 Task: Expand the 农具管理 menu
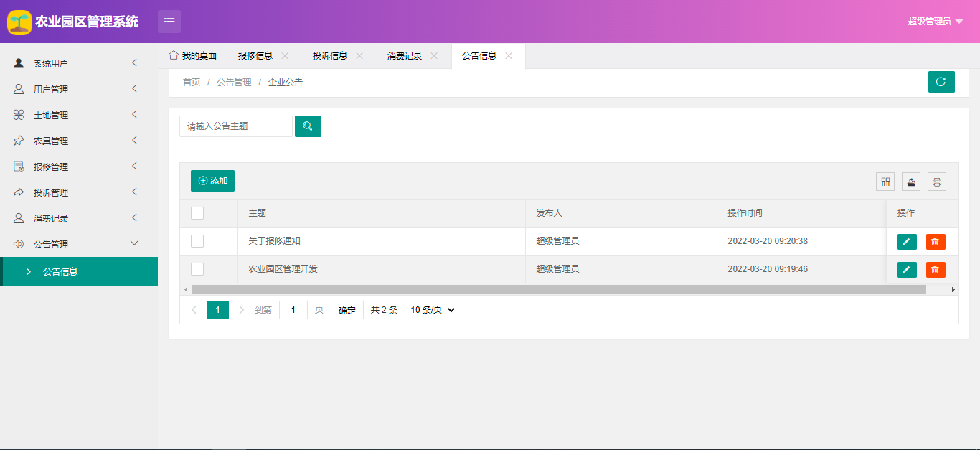[134, 141]
